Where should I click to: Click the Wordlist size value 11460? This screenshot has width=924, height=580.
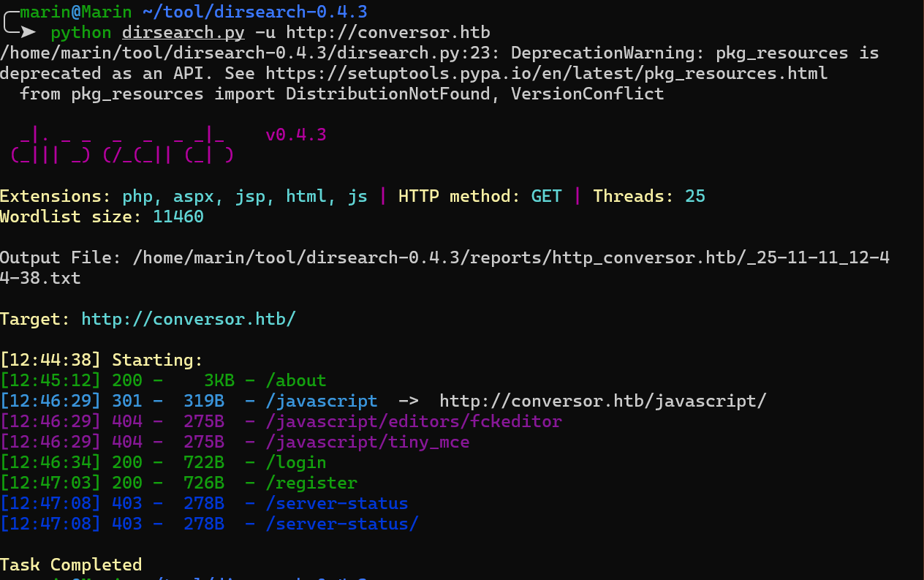178,216
